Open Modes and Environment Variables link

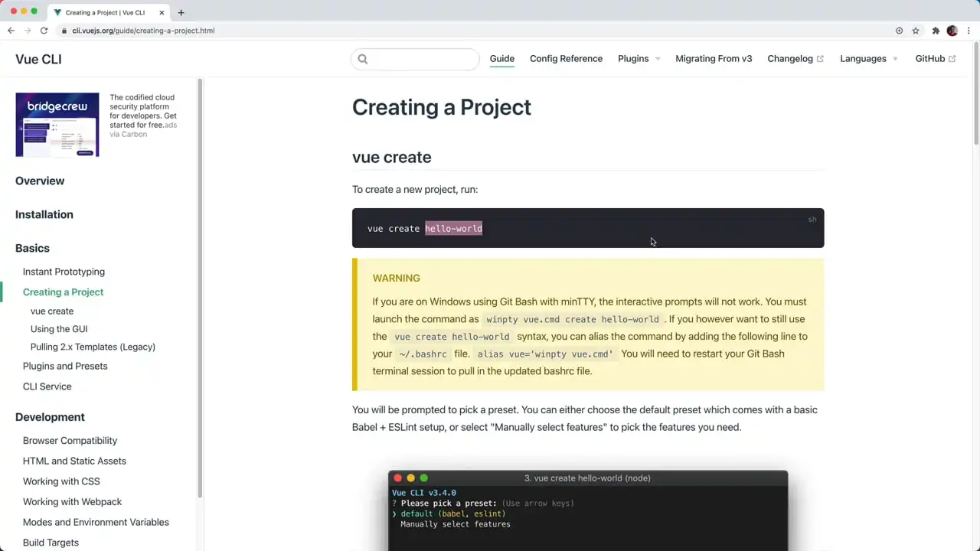pyautogui.click(x=96, y=522)
